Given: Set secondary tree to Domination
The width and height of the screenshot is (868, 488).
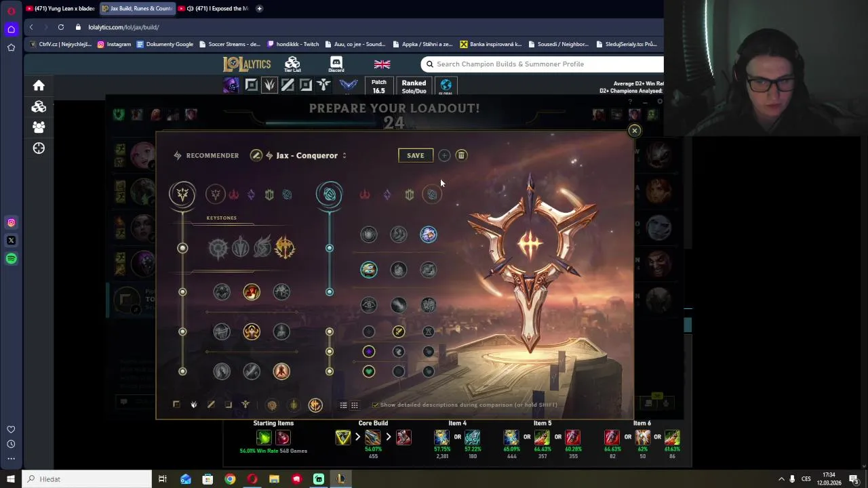Looking at the screenshot, I should 365,195.
